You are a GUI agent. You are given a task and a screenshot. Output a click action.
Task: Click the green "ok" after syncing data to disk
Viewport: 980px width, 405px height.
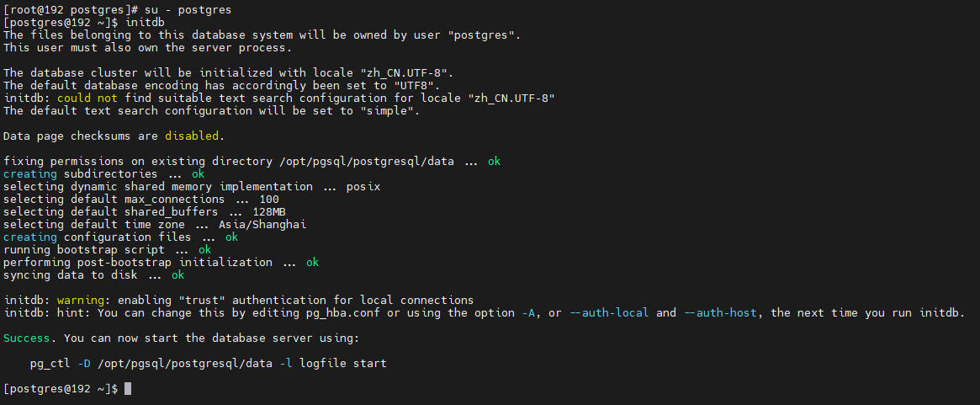tap(178, 275)
